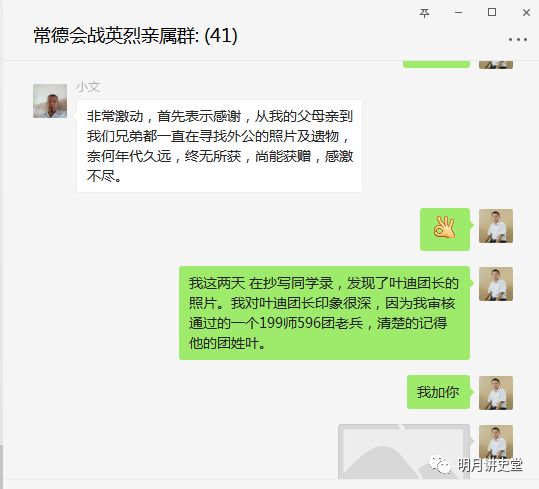This screenshot has width=539, height=489.
Task: Click the sender name 小文
Action: (88, 87)
